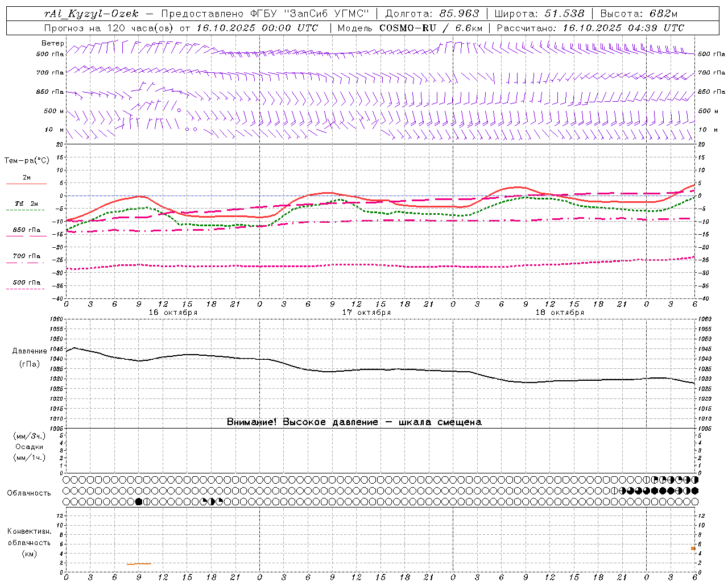This screenshot has height=582, width=728.
Task: Click the 500 м wind level label on left
Action: click(54, 111)
